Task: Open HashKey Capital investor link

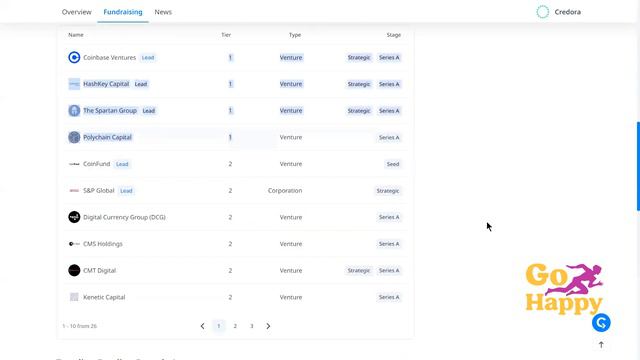Action: [106, 84]
